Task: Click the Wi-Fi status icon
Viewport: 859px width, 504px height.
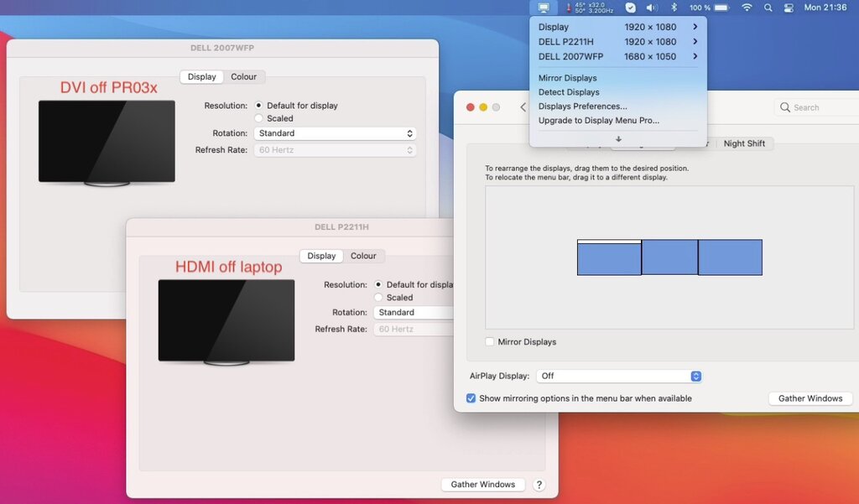Action: click(x=747, y=8)
